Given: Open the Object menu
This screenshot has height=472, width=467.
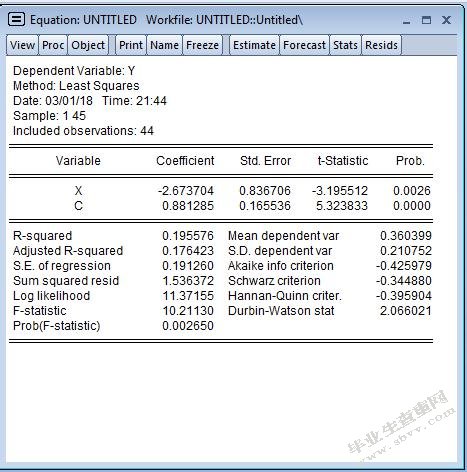Looking at the screenshot, I should tap(88, 45).
